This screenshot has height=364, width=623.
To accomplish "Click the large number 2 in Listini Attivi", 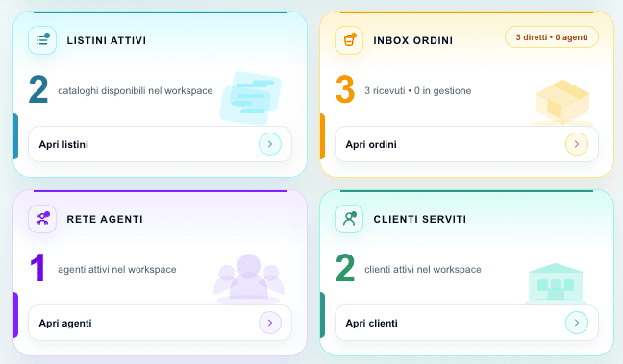I will (x=38, y=89).
